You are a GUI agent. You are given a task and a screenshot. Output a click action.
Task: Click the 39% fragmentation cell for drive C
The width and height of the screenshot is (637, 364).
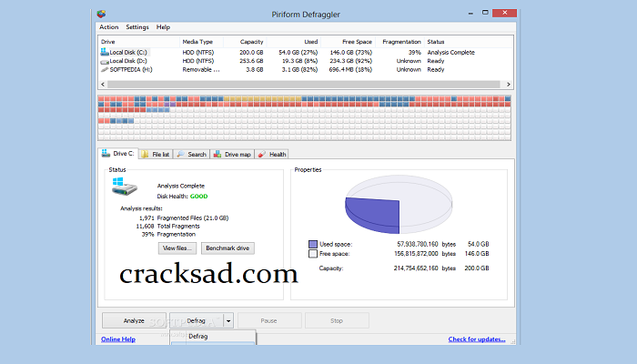tap(415, 53)
